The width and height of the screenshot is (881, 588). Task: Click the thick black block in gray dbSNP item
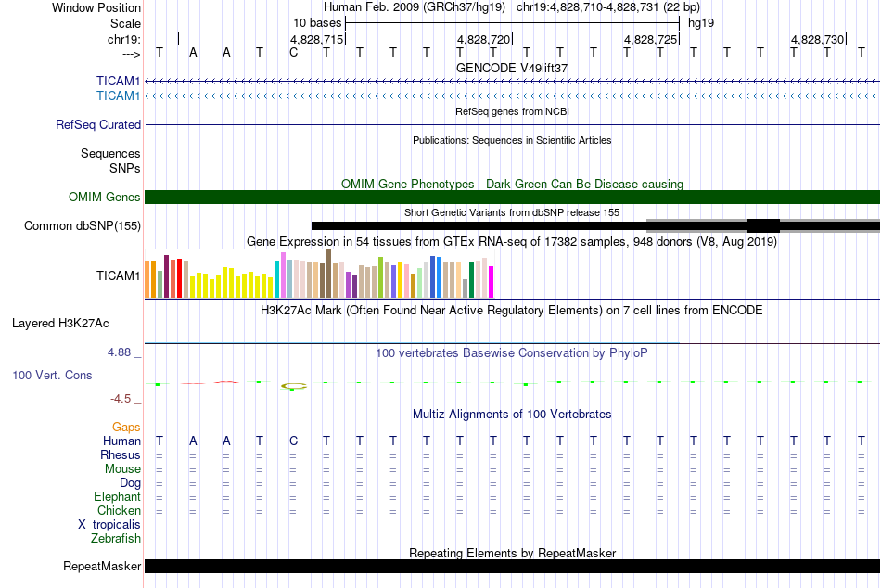(x=763, y=226)
